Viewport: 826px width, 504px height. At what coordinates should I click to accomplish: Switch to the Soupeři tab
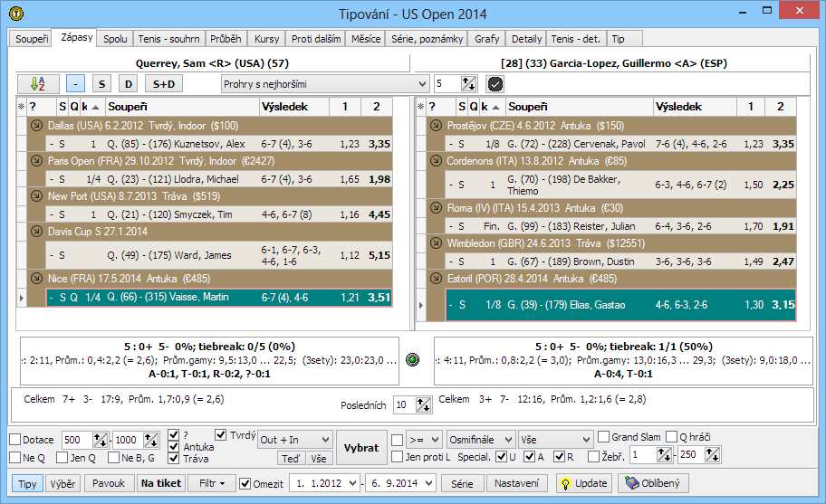coord(32,39)
